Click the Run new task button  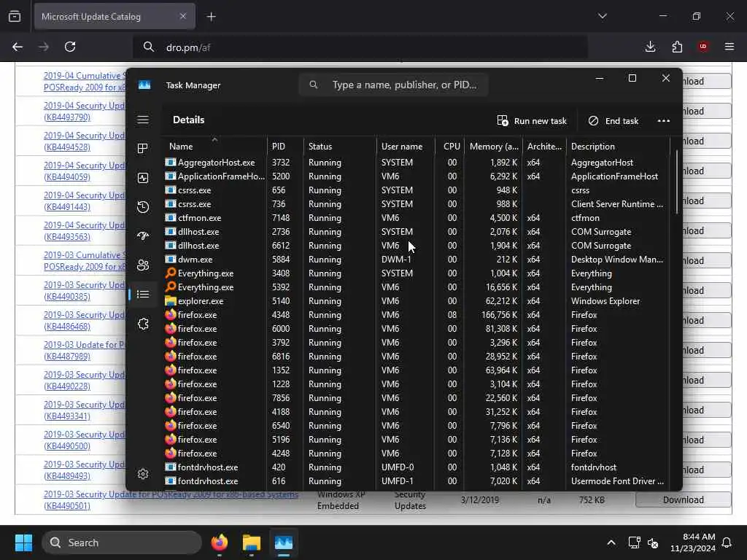(x=532, y=121)
